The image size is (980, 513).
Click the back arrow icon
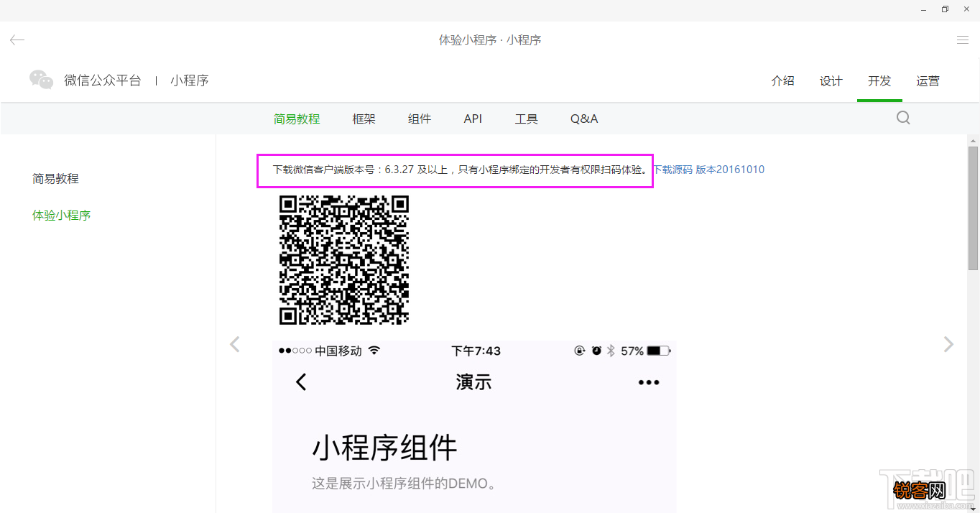[x=17, y=40]
